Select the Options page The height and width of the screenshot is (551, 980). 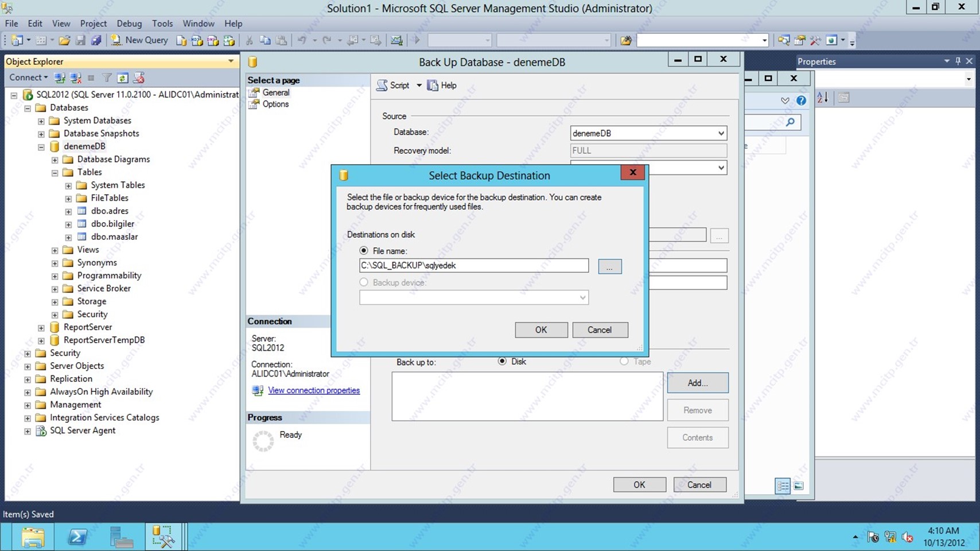[x=275, y=104]
